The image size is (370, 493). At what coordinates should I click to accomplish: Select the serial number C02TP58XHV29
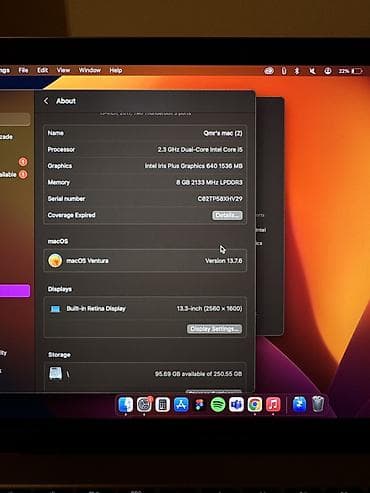[220, 199]
